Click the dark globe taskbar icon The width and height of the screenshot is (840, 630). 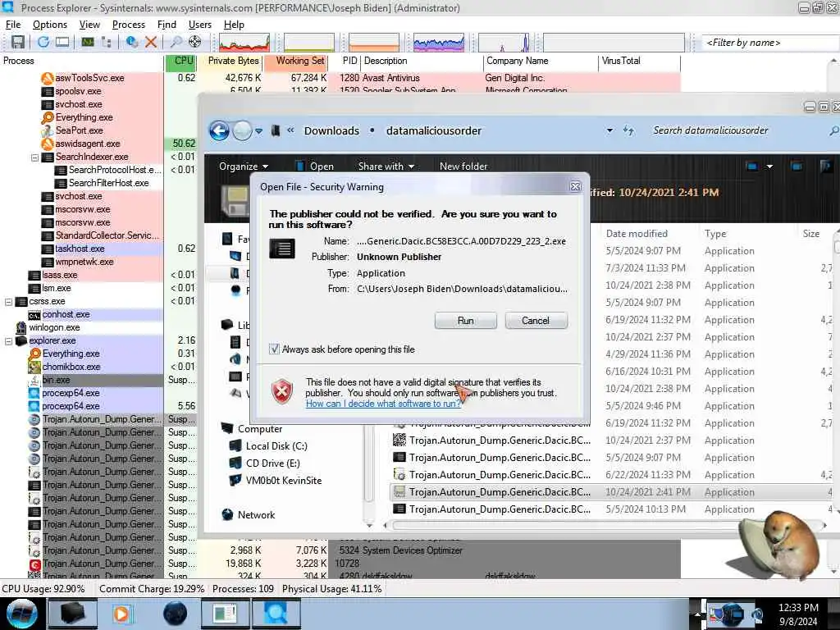click(x=175, y=614)
